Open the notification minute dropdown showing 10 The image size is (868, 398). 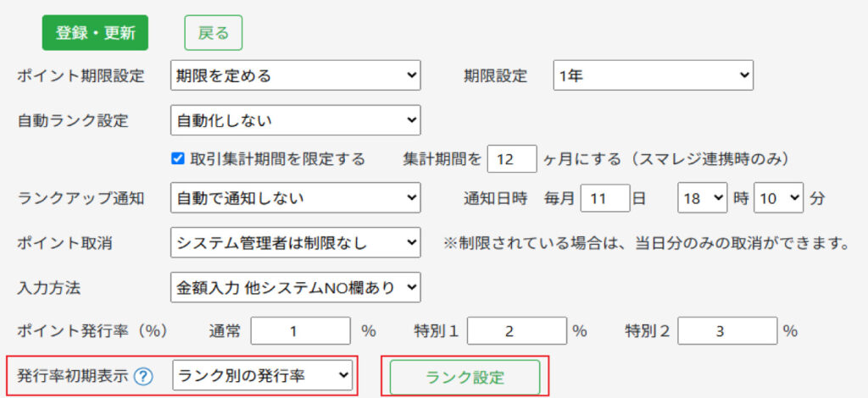click(778, 198)
